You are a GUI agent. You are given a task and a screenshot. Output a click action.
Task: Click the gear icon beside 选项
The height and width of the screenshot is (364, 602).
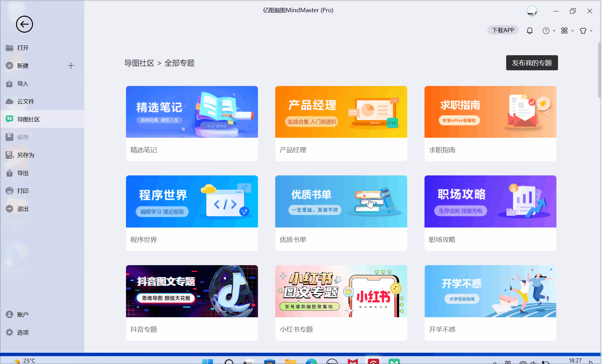tap(9, 332)
